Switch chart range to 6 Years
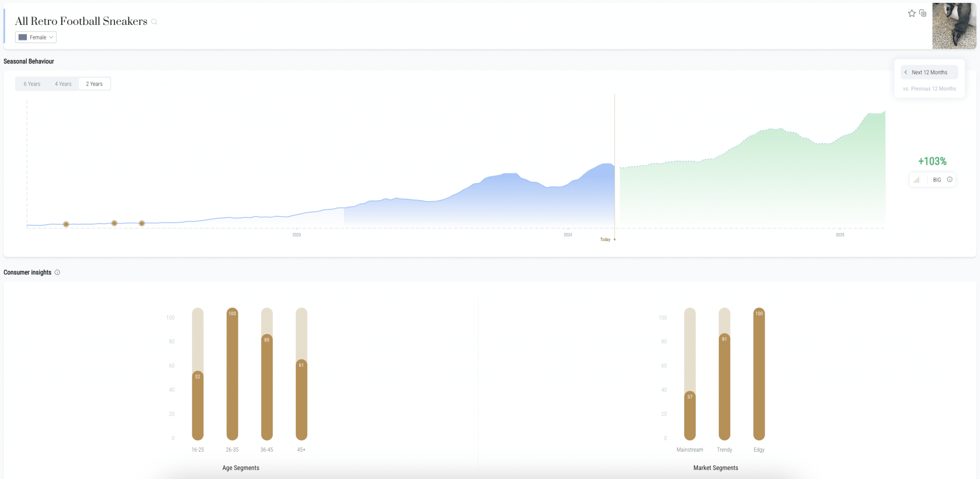This screenshot has width=980, height=479. [32, 84]
